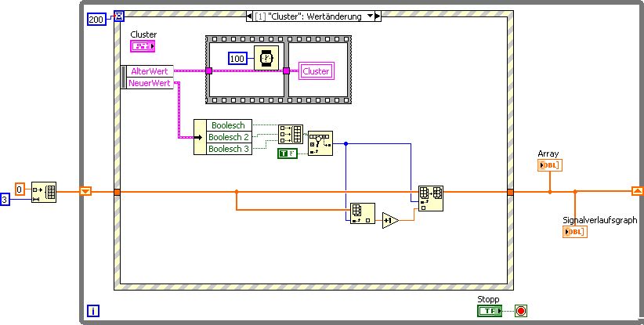Click the event structure left input tunnel
Viewport: 644px width, 325px height.
(117, 192)
